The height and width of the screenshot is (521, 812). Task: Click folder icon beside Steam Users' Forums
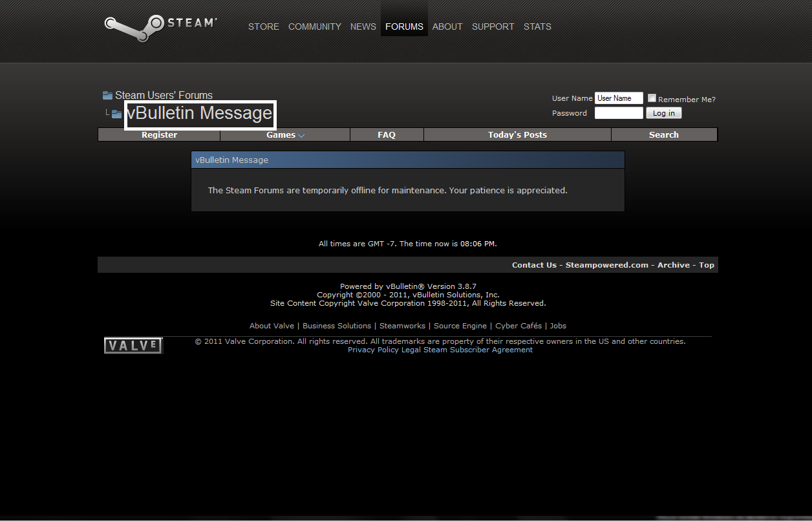point(107,96)
